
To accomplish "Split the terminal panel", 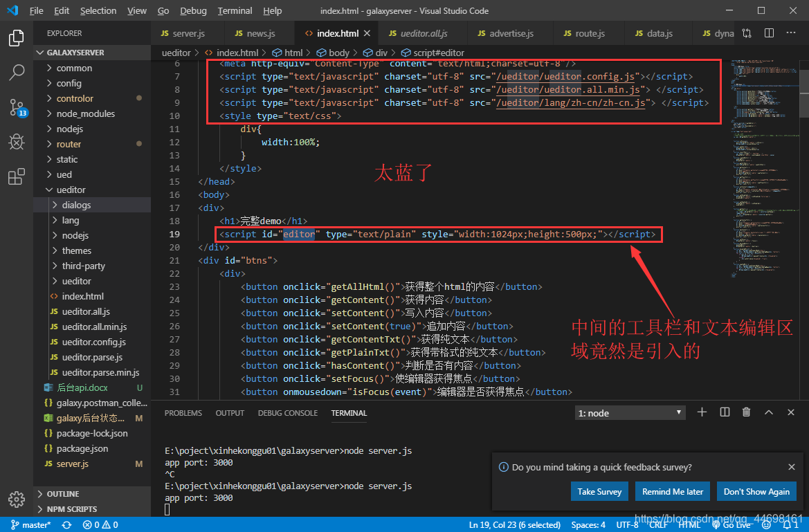I will click(x=725, y=412).
